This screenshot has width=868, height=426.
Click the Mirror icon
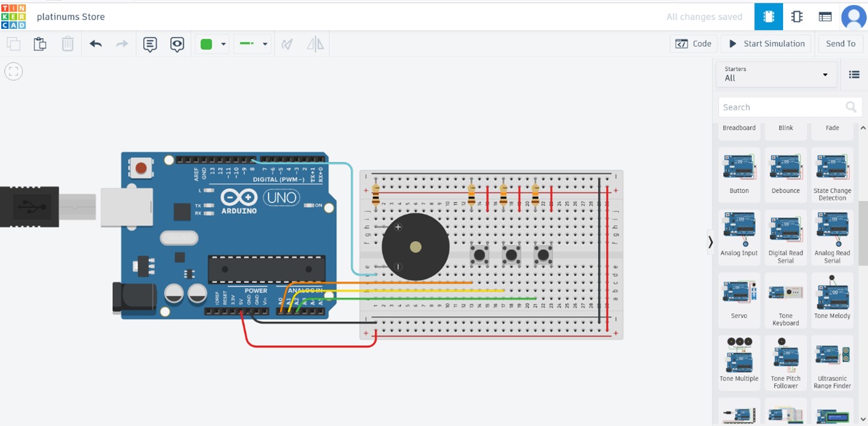[x=315, y=44]
